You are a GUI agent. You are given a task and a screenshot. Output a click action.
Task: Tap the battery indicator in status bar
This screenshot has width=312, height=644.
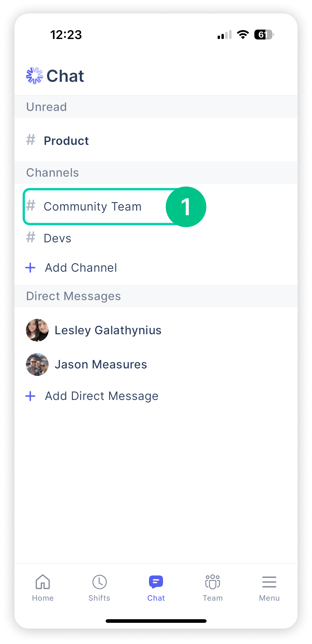(x=264, y=34)
